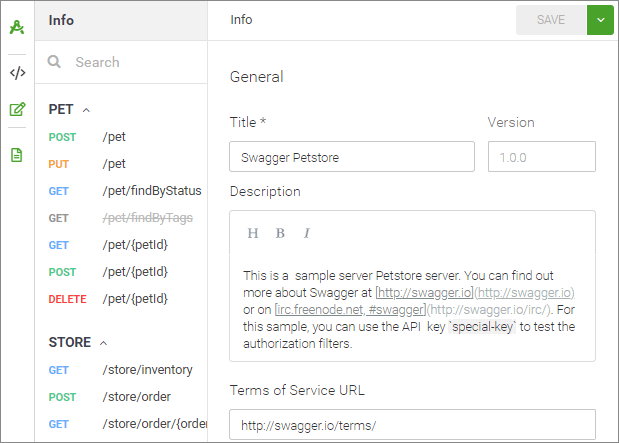This screenshot has height=443, width=619.
Task: Select GET /pet/findByStatus endpoint
Action: click(151, 190)
